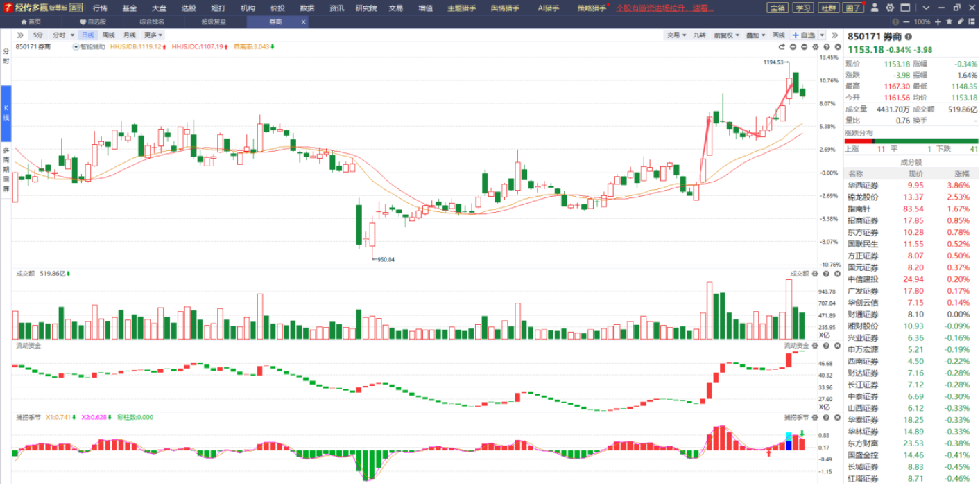This screenshot has height=485, width=980.
Task: Switch the chart to 月线 period
Action: click(130, 35)
